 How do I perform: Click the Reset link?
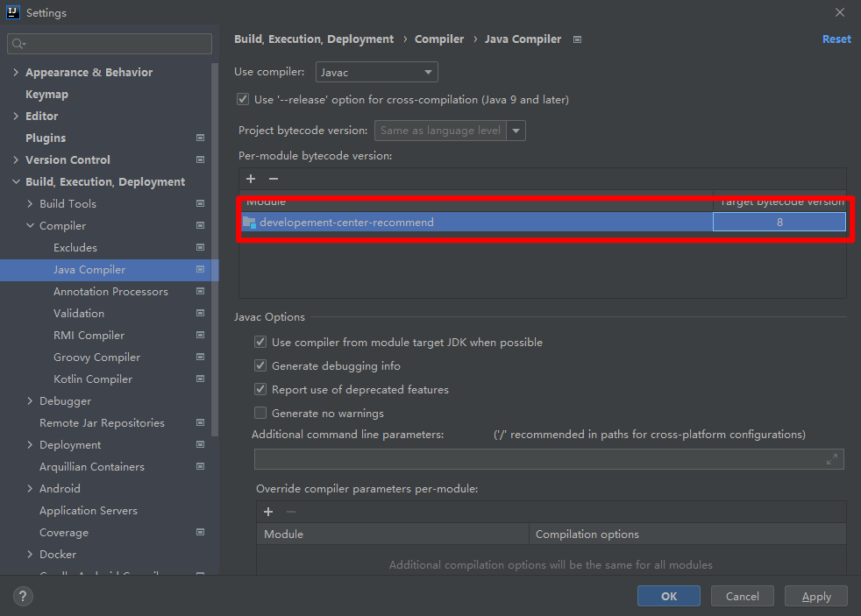tap(836, 39)
